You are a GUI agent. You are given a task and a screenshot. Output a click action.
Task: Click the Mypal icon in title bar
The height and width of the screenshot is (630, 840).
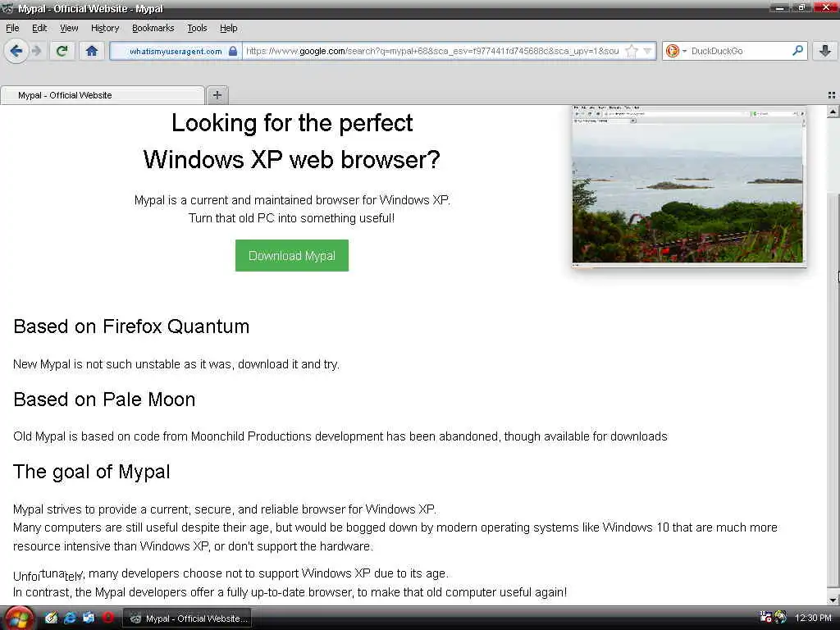[x=7, y=8]
